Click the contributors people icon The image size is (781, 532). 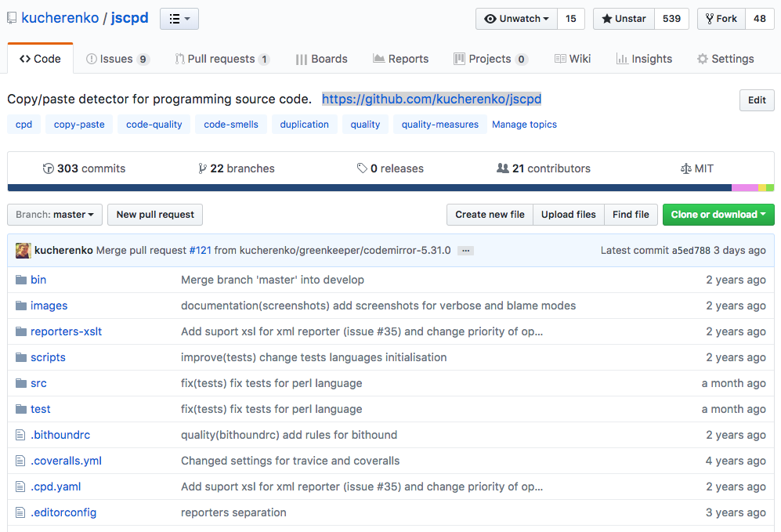(x=503, y=168)
